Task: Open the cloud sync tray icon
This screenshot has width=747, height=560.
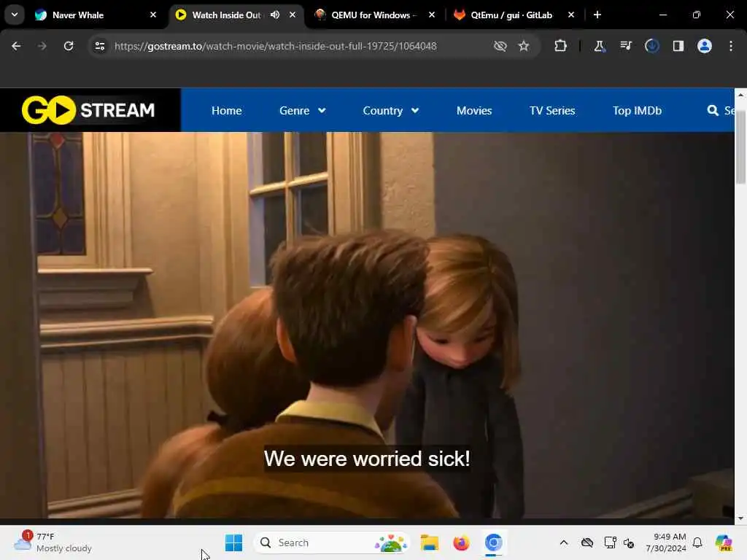Action: [587, 542]
